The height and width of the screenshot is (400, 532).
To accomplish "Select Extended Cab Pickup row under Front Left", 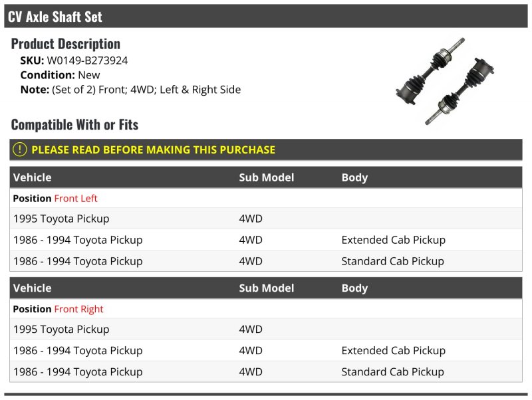I will [266, 240].
